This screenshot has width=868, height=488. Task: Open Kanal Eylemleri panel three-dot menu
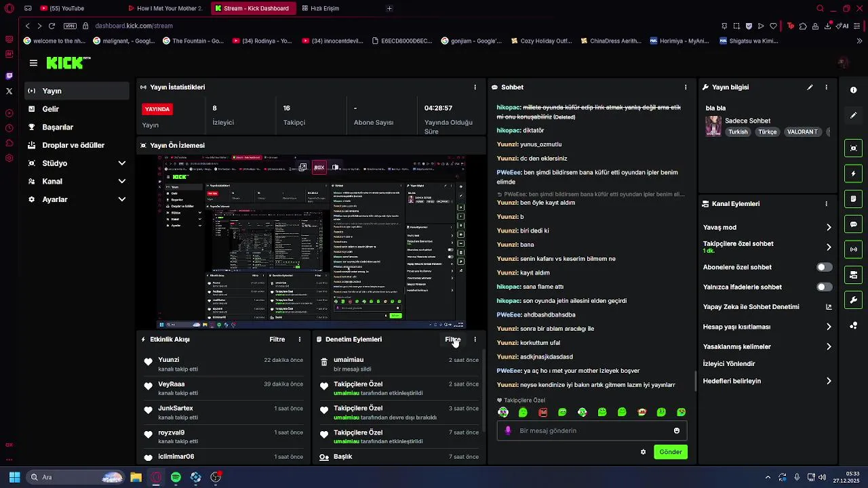[826, 204]
